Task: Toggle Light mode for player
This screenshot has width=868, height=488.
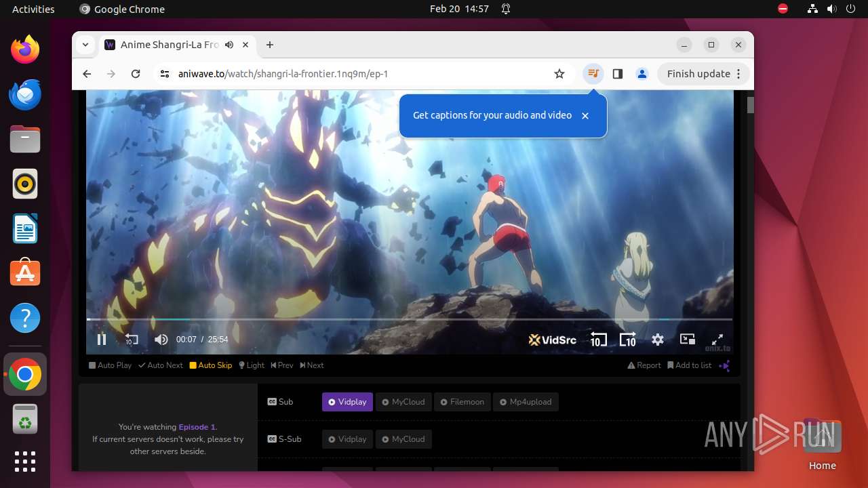Action: 252,365
